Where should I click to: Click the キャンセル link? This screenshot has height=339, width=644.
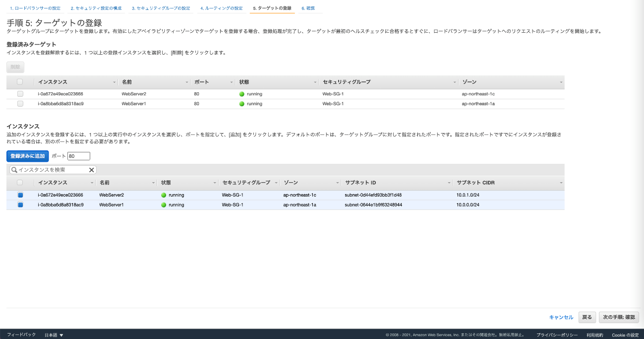tap(561, 317)
